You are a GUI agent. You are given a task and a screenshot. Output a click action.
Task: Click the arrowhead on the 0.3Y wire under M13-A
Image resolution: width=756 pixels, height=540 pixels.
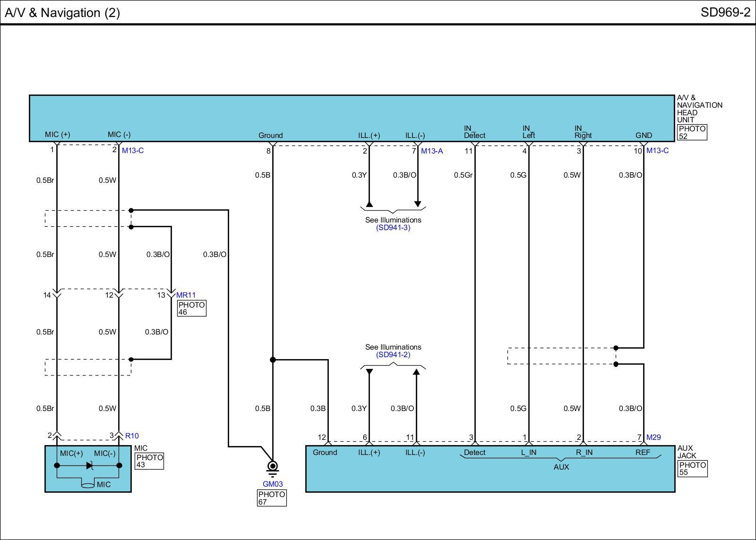pyautogui.click(x=369, y=204)
